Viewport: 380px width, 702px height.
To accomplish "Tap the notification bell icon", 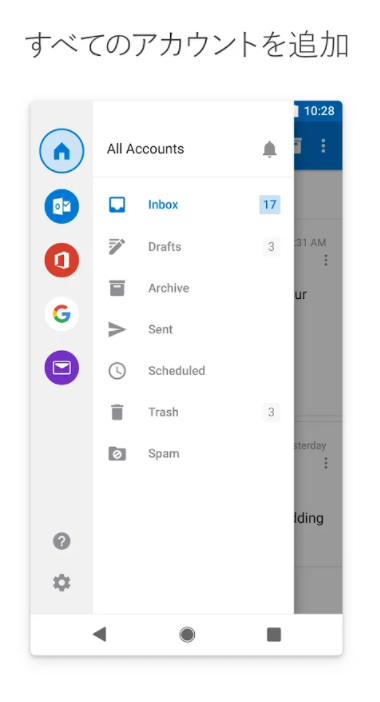I will 269,149.
